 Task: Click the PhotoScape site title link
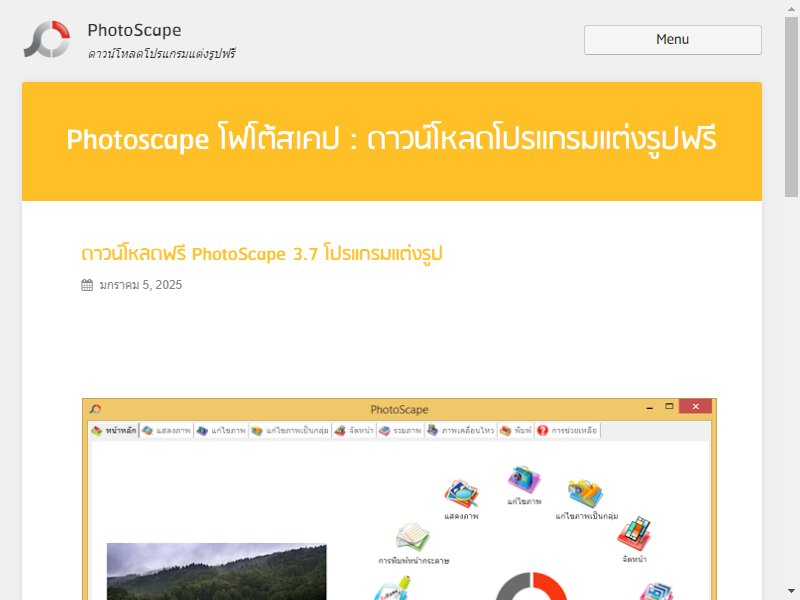tap(134, 31)
